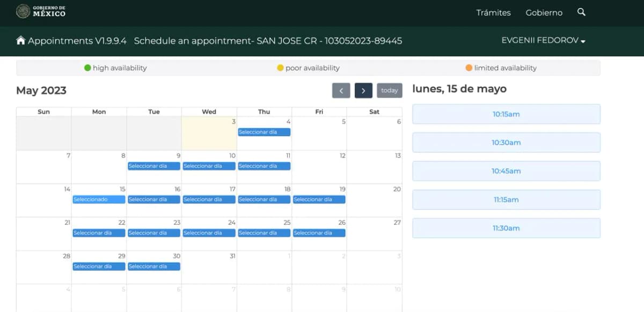Choose May 30 Seleccionar día
The image size is (644, 312).
[x=154, y=266]
